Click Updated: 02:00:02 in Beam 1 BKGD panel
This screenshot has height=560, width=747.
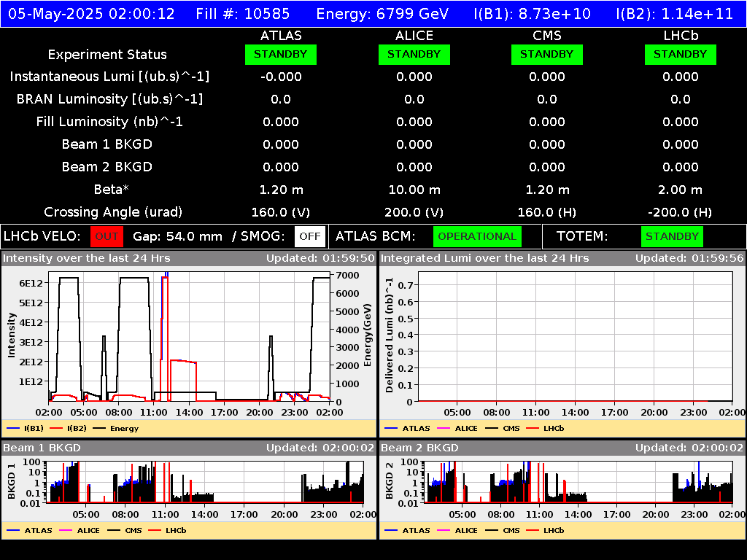321,448
